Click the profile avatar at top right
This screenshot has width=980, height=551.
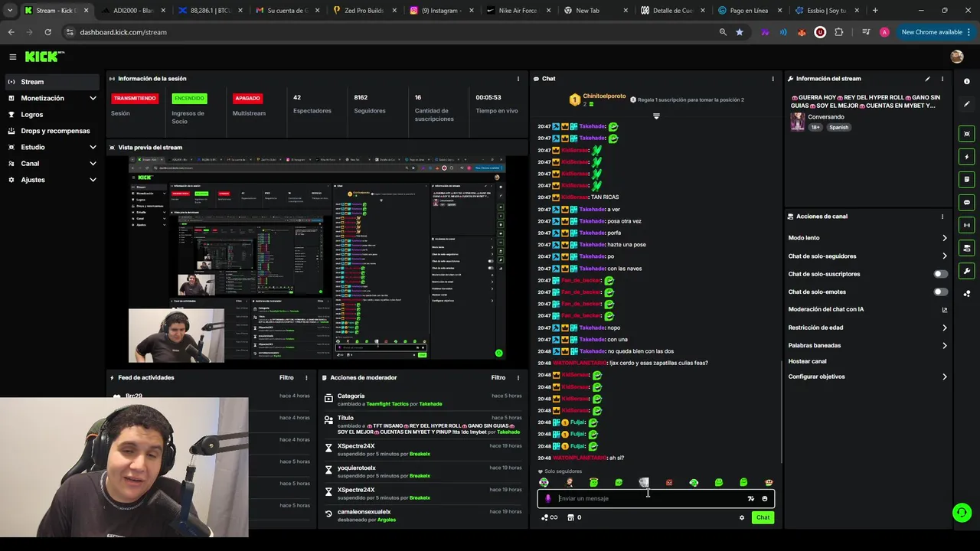(956, 57)
